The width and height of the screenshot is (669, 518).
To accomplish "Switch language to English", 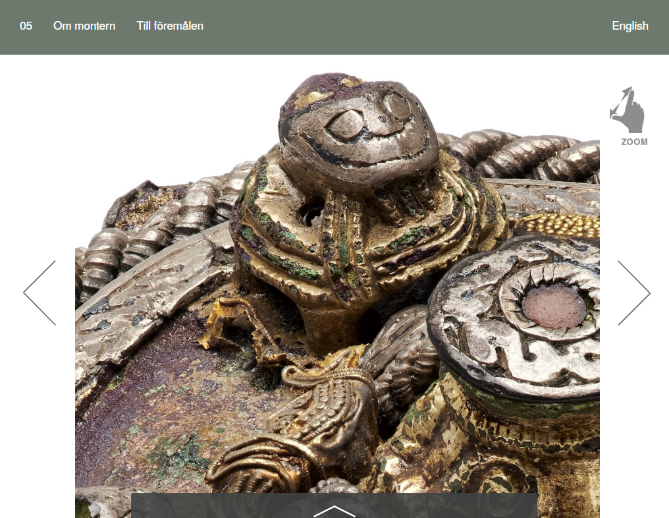I will [630, 26].
